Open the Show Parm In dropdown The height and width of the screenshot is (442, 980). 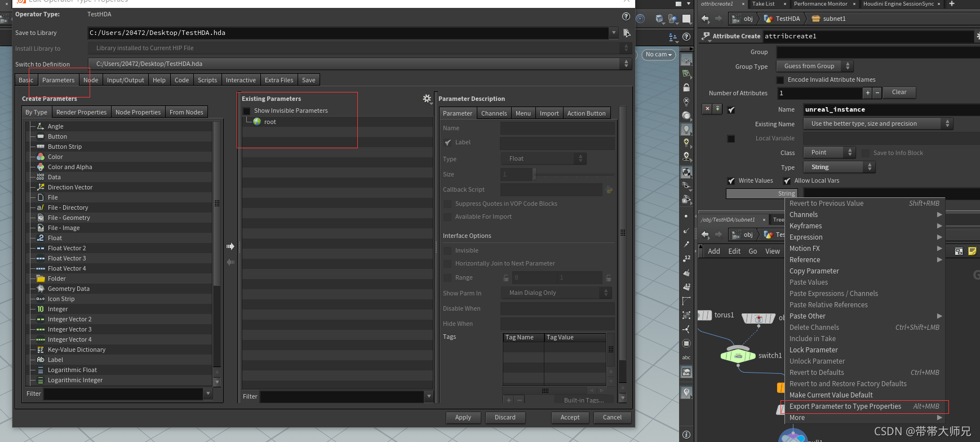tap(556, 293)
